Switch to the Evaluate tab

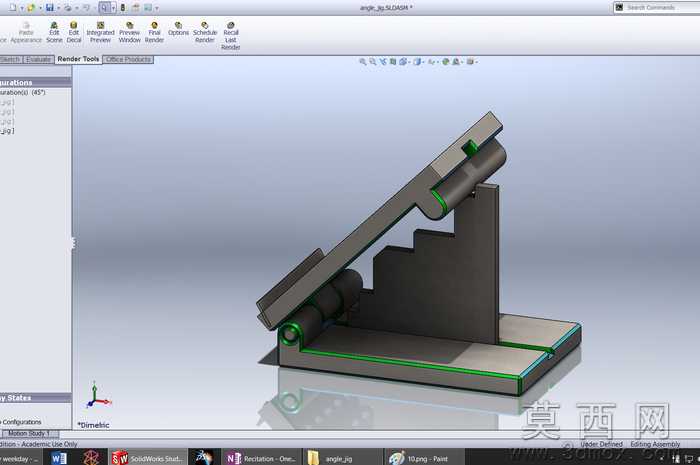click(x=38, y=59)
